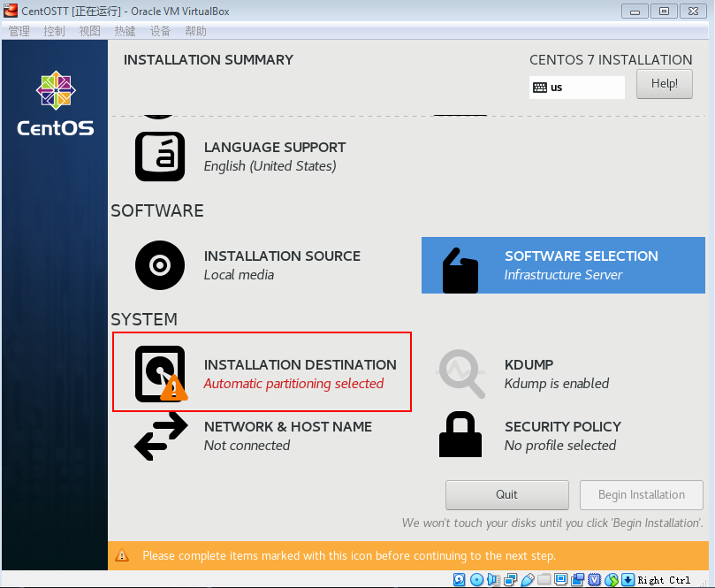Click the Begin Installation button

(x=641, y=495)
